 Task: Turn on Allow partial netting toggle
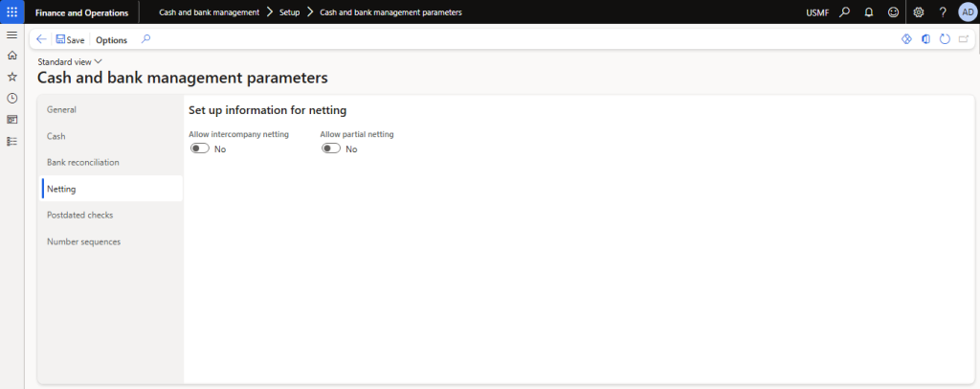(x=331, y=149)
